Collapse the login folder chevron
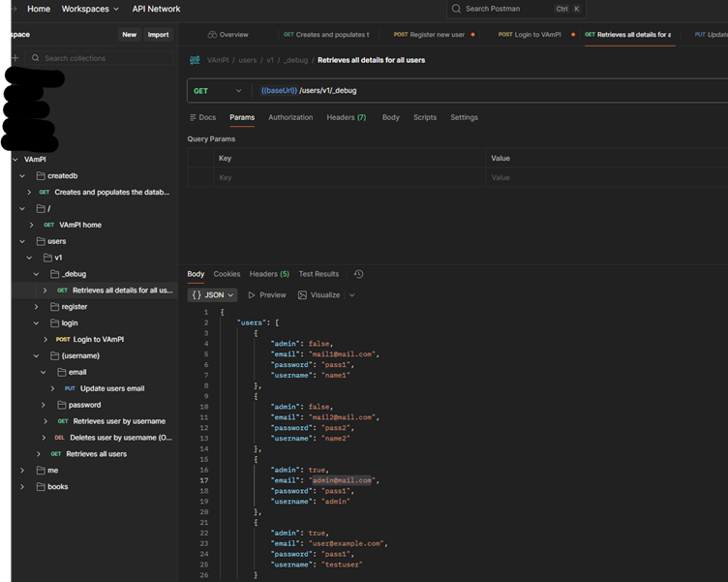728x582 pixels. coord(36,322)
